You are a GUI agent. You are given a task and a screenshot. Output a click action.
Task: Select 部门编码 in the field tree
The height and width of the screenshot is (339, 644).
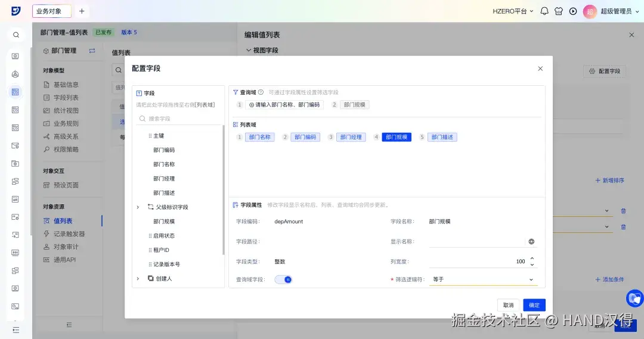point(164,150)
